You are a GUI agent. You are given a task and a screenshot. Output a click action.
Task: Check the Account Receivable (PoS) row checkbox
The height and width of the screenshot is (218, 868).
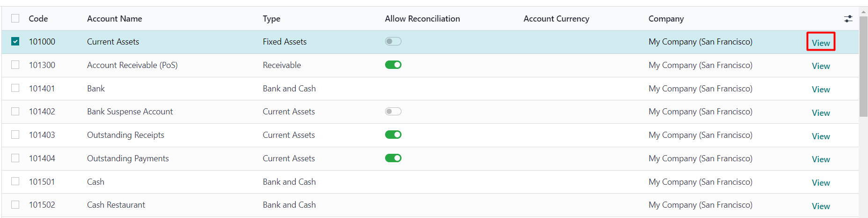[x=15, y=65]
